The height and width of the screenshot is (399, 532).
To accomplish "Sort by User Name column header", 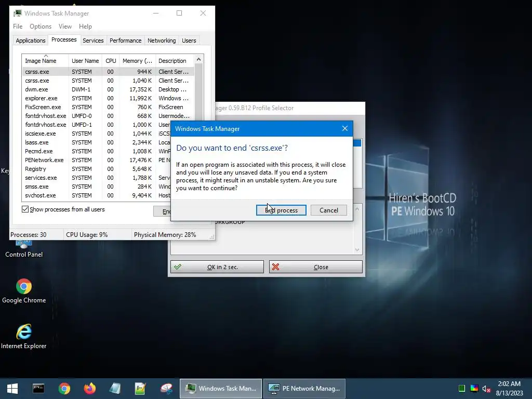I will tap(85, 61).
